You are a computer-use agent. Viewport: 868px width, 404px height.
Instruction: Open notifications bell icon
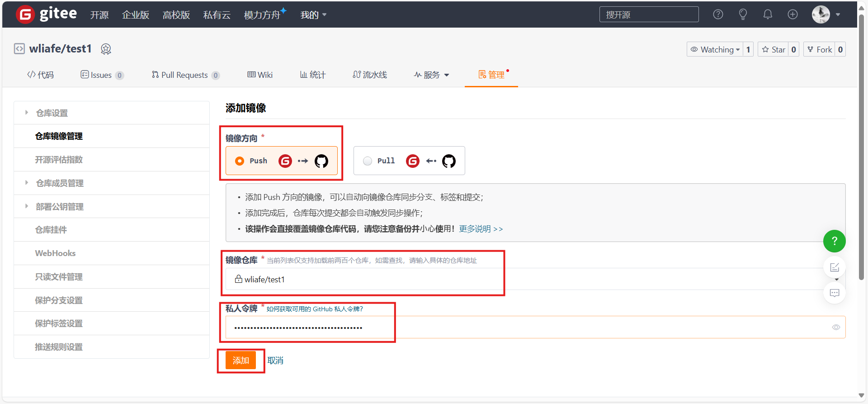tap(768, 14)
